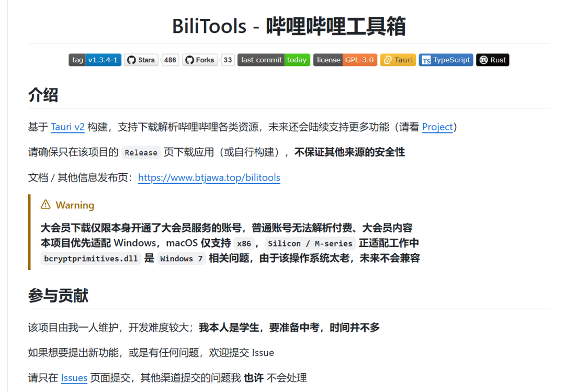Click the bcryptprimitives.dll code text

(x=91, y=258)
